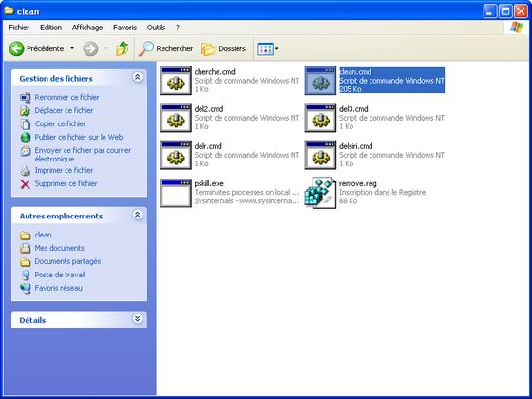Collapse the Gestion des fichiers panel
This screenshot has width=532, height=399.
[137, 77]
